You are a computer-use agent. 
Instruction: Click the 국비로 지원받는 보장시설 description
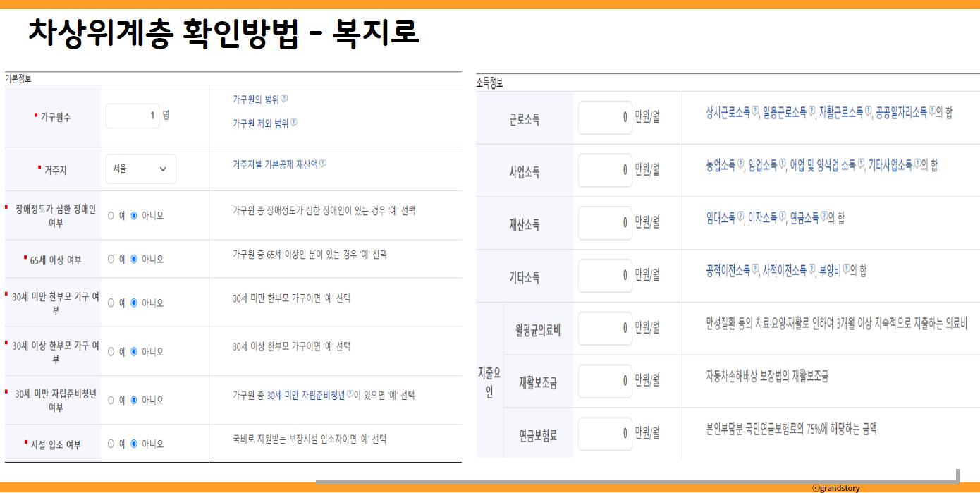coord(310,439)
